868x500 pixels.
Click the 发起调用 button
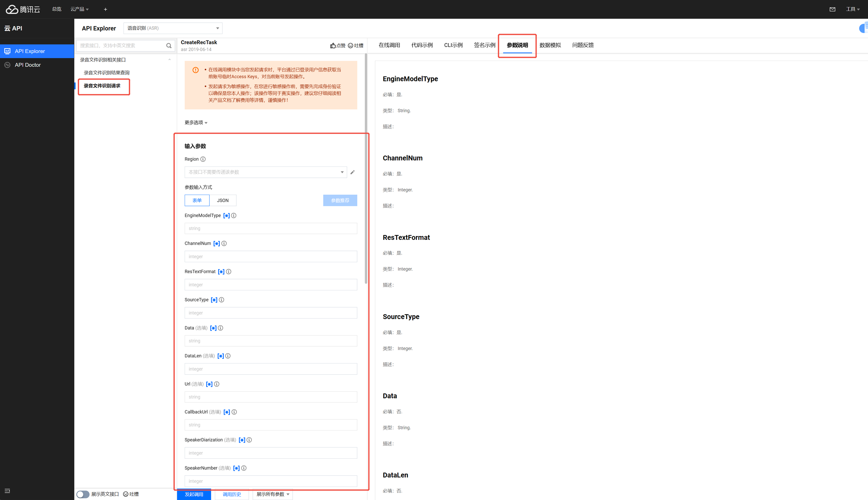(x=194, y=494)
